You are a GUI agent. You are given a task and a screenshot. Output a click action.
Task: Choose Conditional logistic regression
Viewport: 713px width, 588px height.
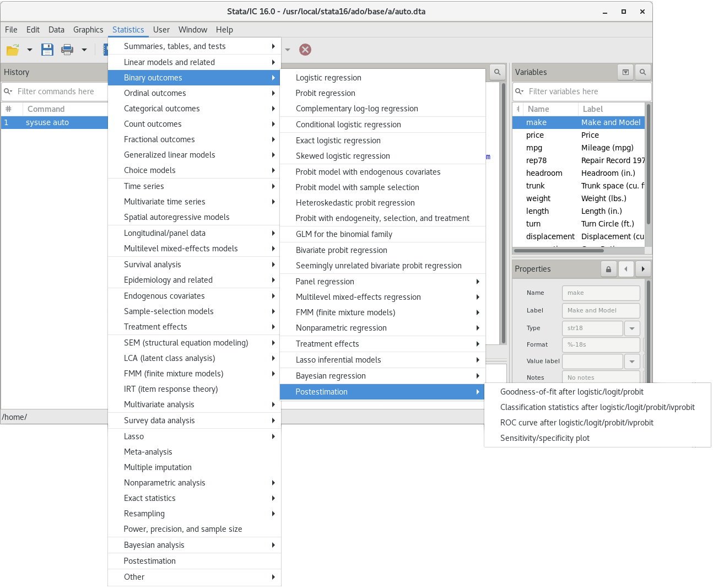(x=382, y=125)
